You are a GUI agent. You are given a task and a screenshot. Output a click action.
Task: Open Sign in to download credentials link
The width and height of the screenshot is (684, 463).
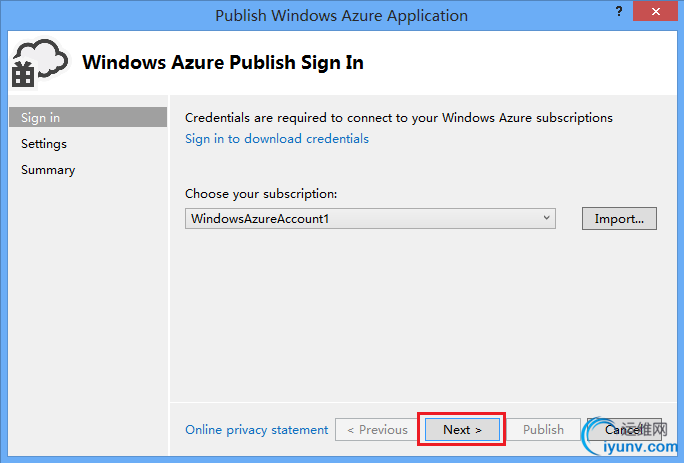pos(277,139)
